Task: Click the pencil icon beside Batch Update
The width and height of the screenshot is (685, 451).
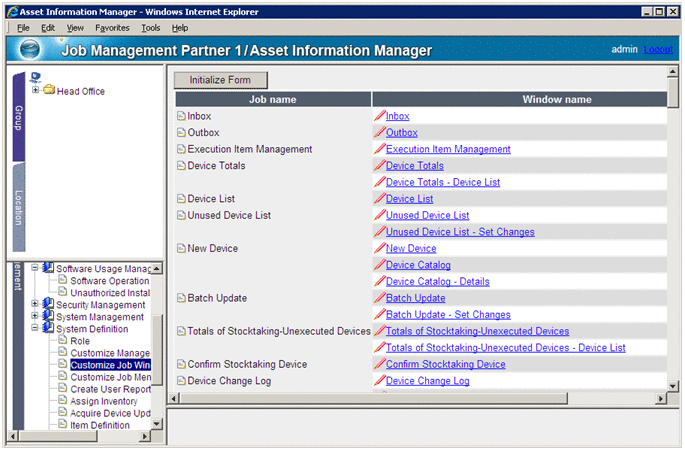Action: pos(379,298)
